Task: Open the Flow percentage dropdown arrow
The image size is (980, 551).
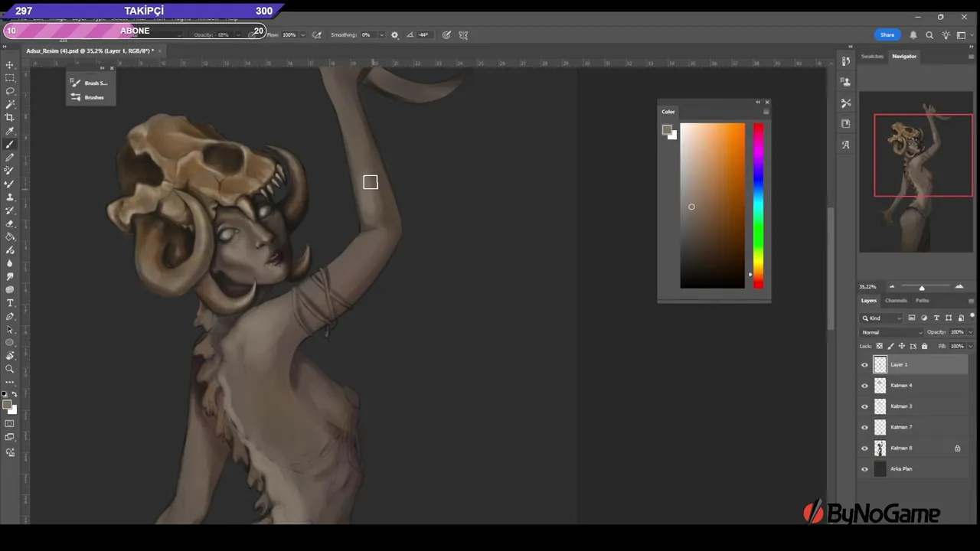Action: point(302,34)
